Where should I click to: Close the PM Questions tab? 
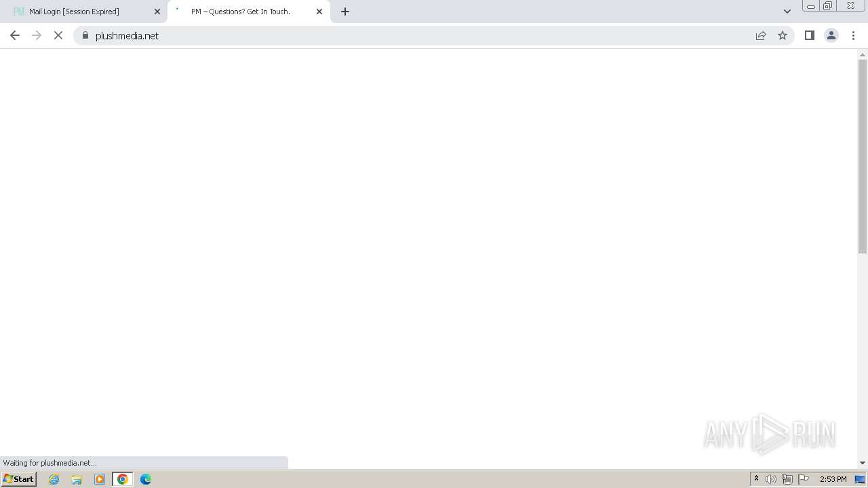(319, 12)
